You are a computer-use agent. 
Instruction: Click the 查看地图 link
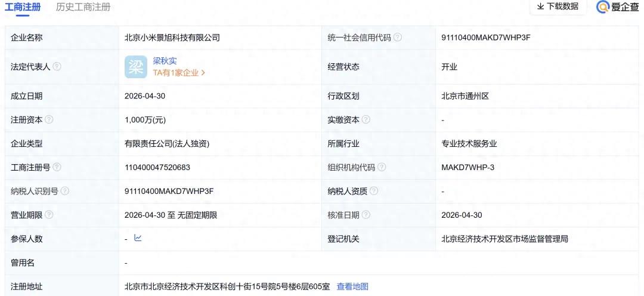pyautogui.click(x=352, y=286)
